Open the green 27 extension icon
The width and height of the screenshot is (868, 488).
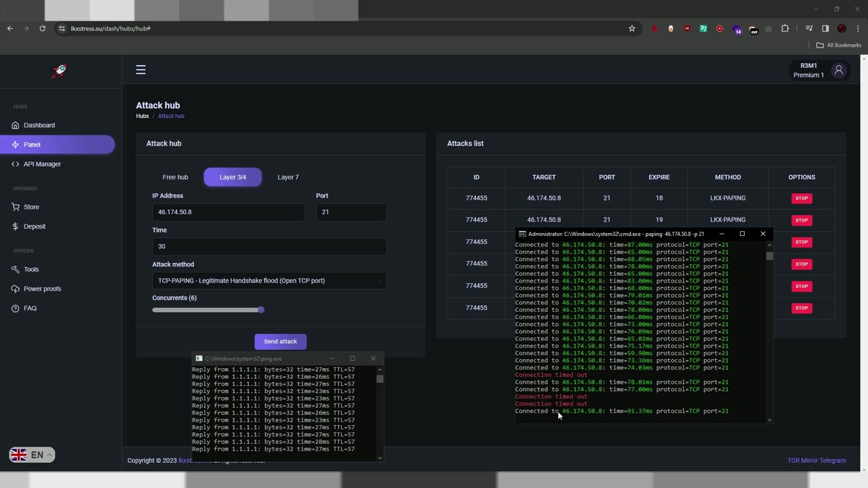pos(703,28)
